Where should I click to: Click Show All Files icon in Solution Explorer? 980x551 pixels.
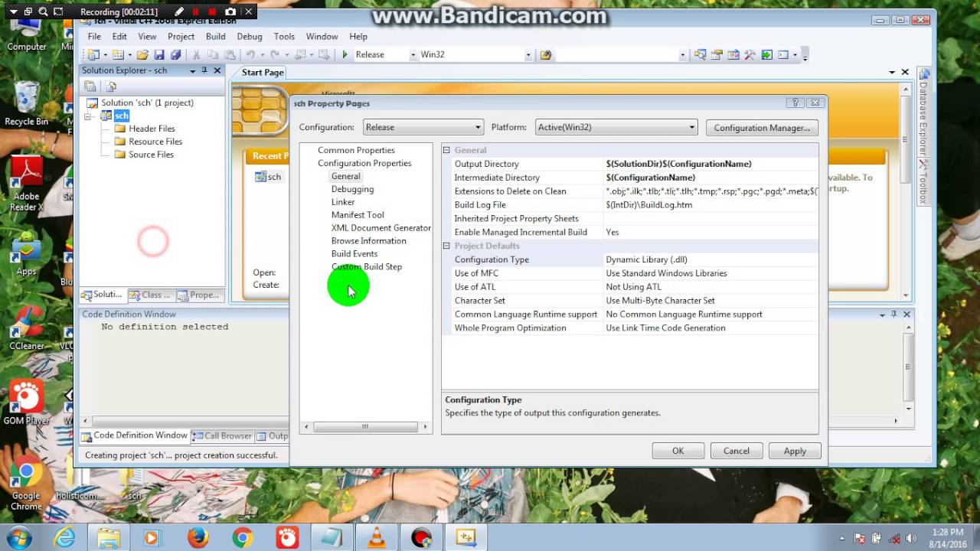[x=111, y=86]
